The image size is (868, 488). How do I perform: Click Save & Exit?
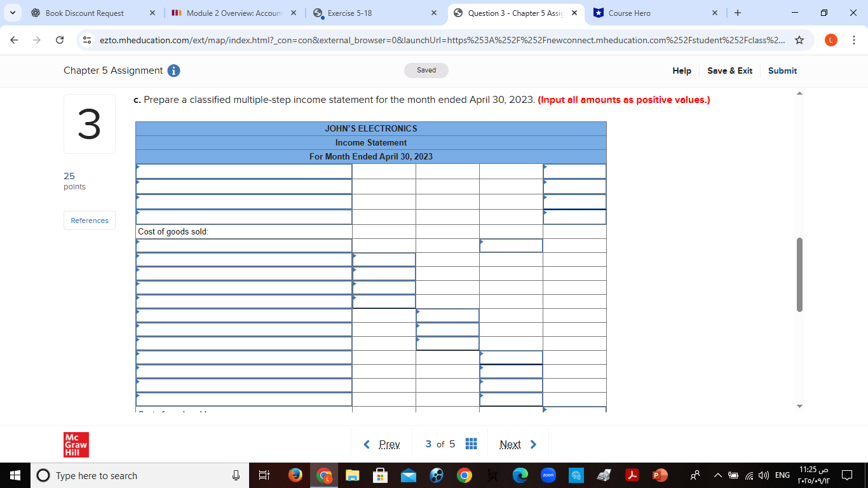point(729,71)
